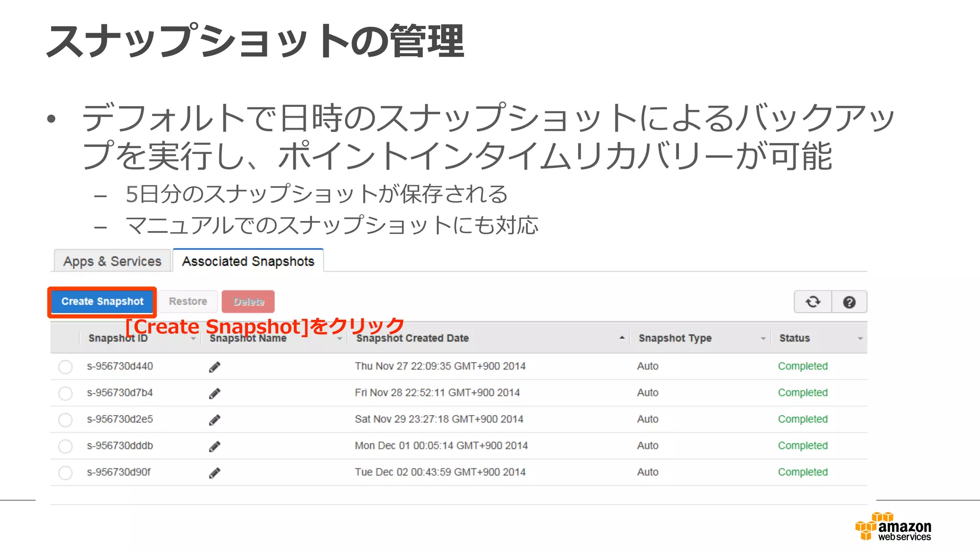Edit name pencil for s-956730d2e5
The height and width of the screenshot is (551, 980).
click(x=214, y=420)
